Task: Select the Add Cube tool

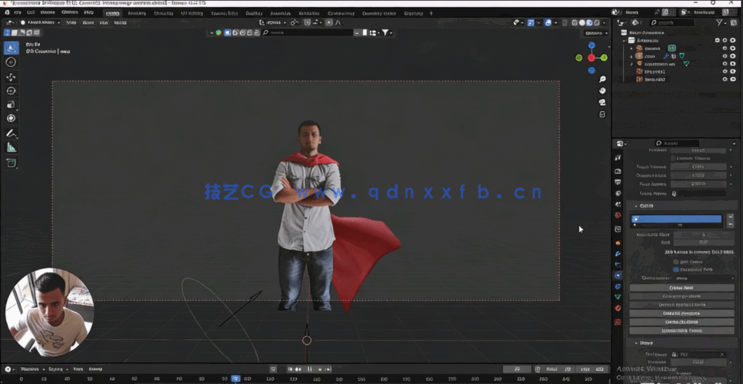Action: (11, 163)
